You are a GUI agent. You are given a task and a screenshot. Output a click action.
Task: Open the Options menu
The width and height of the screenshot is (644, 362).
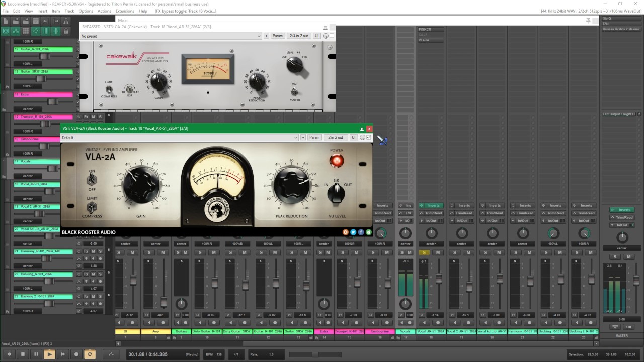pyautogui.click(x=86, y=11)
